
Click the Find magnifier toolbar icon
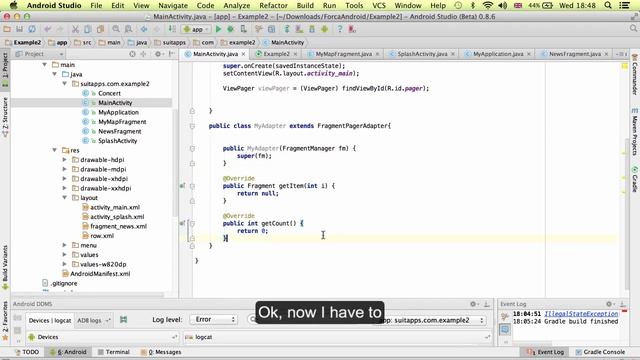tap(116, 29)
